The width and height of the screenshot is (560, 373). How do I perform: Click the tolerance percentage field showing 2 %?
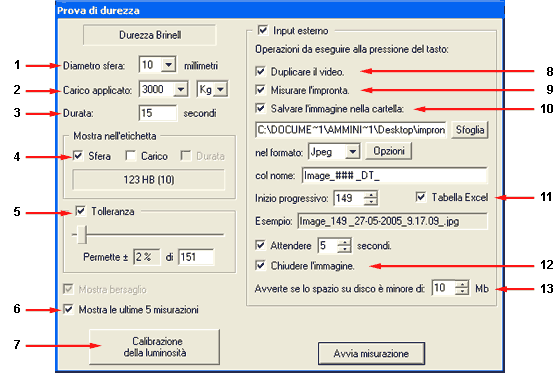147,257
